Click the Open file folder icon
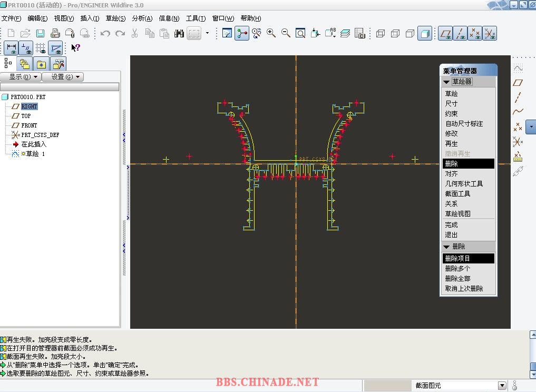Image resolution: width=536 pixels, height=392 pixels. [26, 33]
